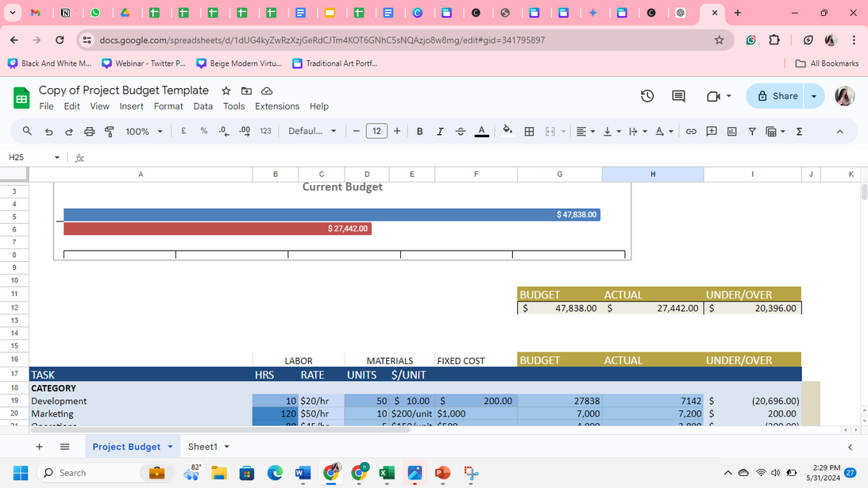
Task: Click the insert chart icon
Action: coord(732,132)
